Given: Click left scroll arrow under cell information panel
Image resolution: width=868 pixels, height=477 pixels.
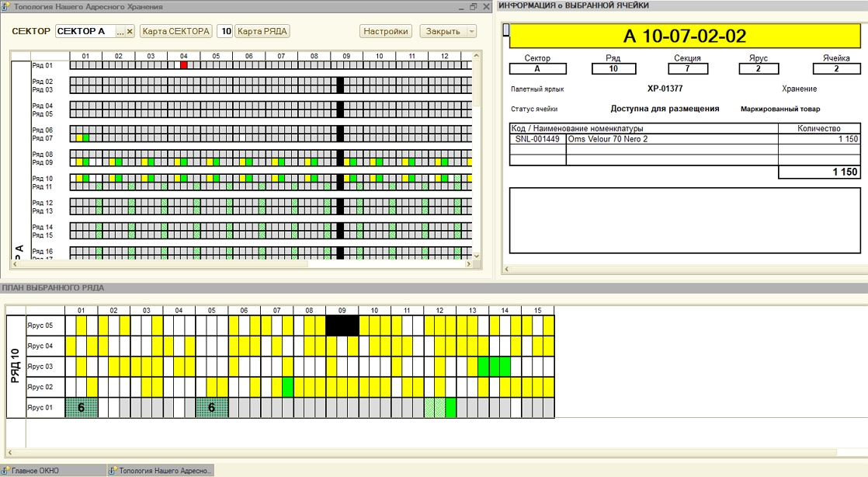Looking at the screenshot, I should (506, 270).
